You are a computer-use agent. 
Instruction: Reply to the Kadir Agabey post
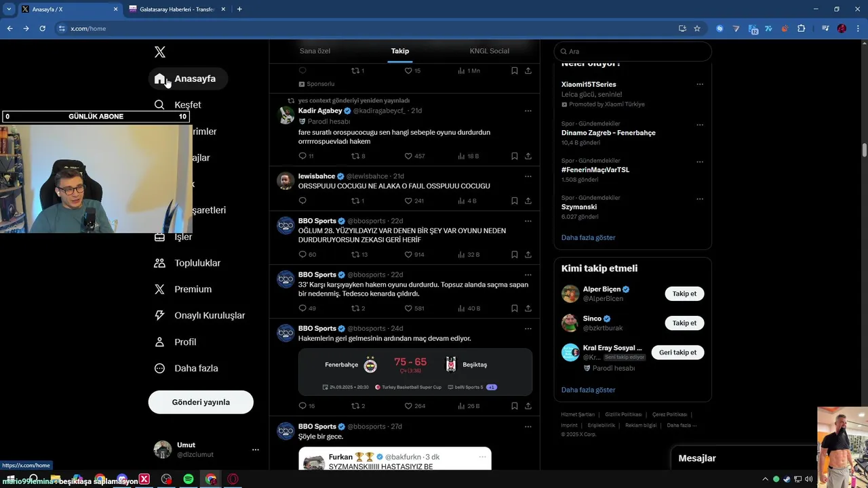point(302,156)
